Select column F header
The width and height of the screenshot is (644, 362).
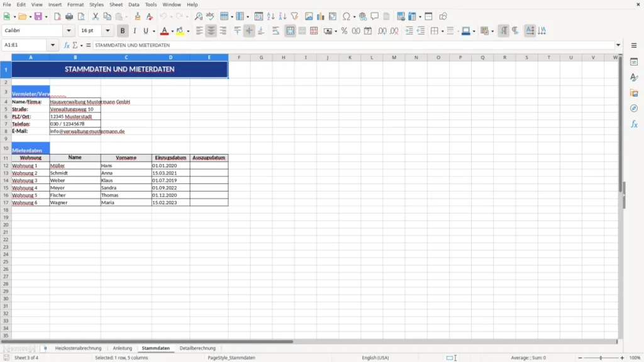[239, 57]
